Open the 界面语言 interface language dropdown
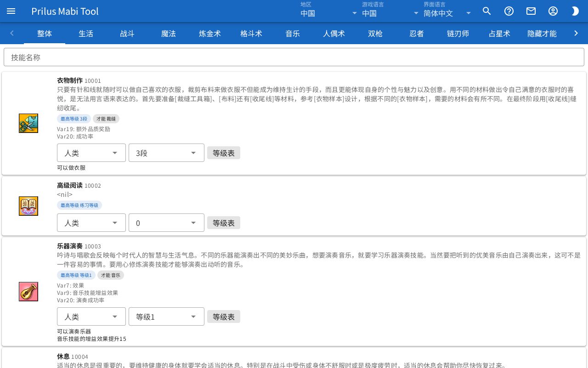The width and height of the screenshot is (588, 368). (447, 11)
